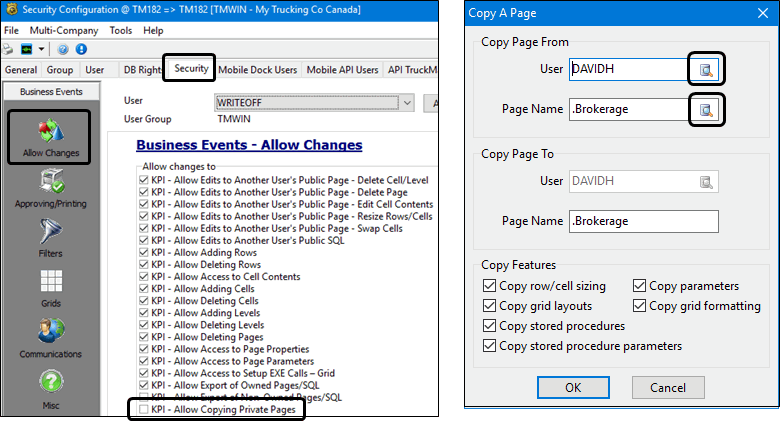Screen dimensions: 780x421
Task: Open the Grids section icon
Action: tap(51, 281)
